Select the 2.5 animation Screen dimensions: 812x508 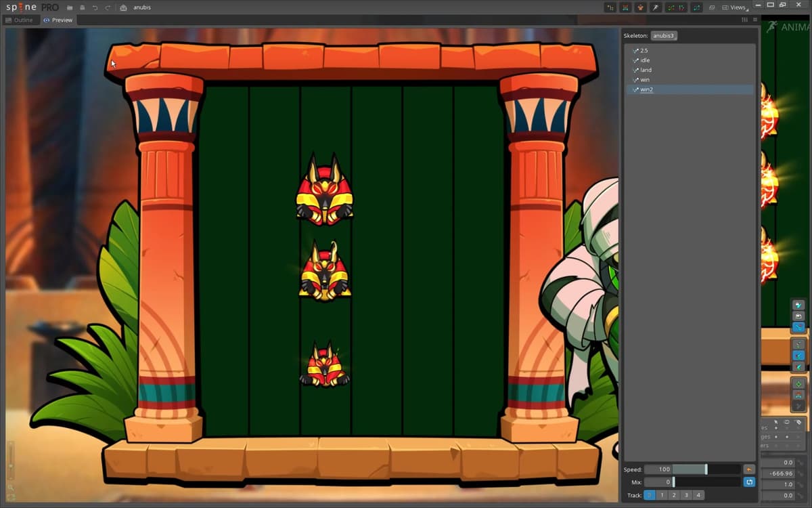(689, 50)
